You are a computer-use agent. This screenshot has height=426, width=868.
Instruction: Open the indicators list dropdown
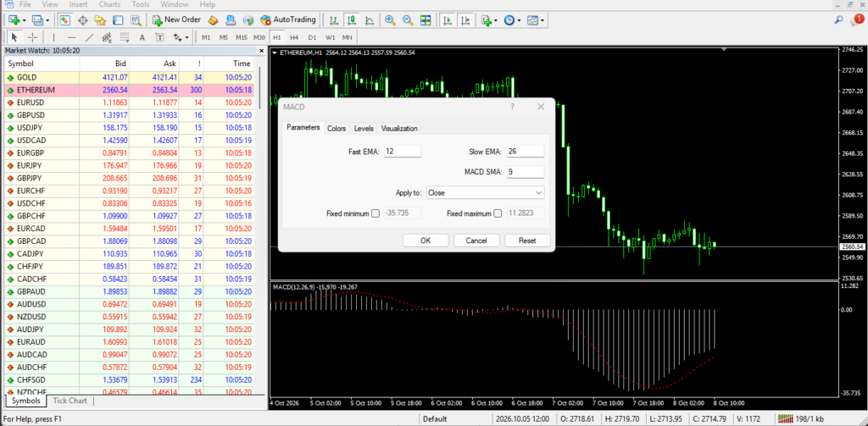point(489,20)
